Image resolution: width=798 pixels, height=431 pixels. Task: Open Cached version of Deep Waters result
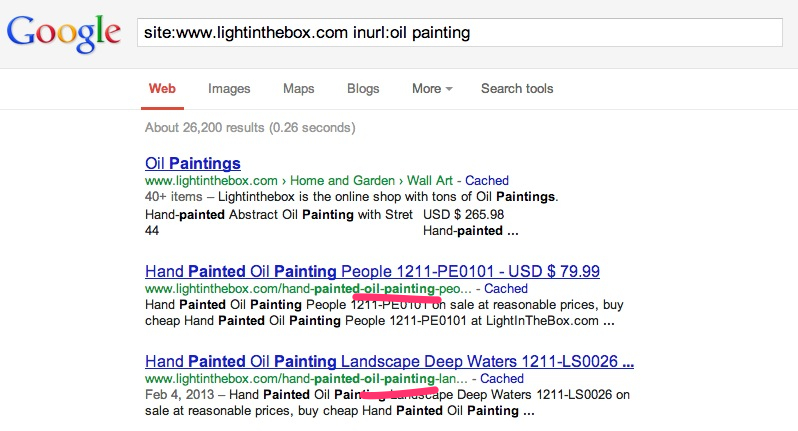point(502,379)
